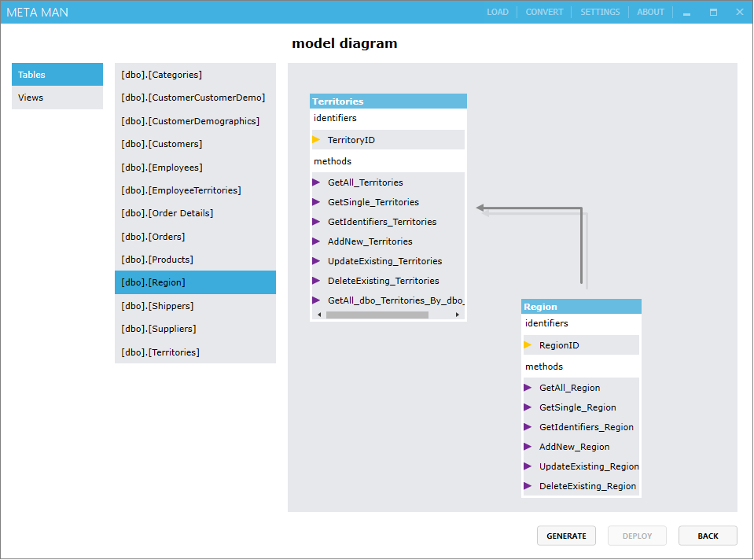Click purple arrow next to GetAll_Territories
This screenshot has height=560, width=754.
pyautogui.click(x=316, y=182)
